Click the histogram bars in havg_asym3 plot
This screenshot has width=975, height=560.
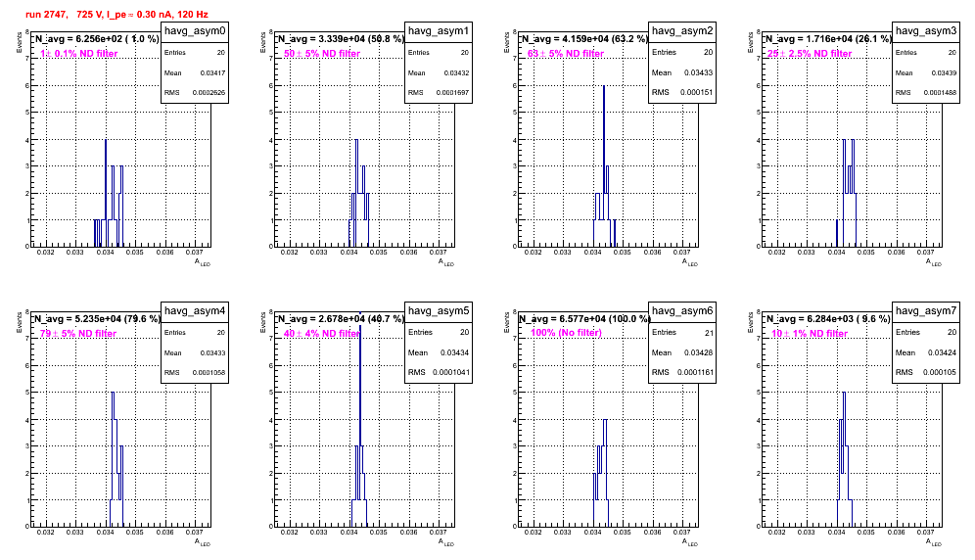click(848, 193)
